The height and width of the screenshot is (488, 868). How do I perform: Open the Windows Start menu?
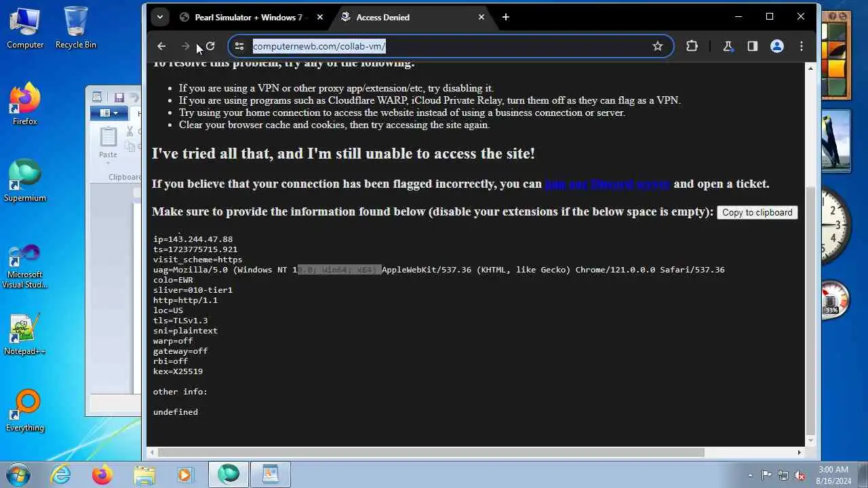tap(18, 474)
